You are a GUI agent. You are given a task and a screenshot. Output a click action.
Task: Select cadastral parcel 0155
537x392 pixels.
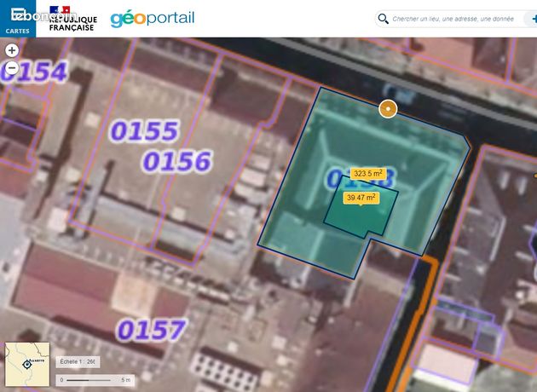click(144, 130)
